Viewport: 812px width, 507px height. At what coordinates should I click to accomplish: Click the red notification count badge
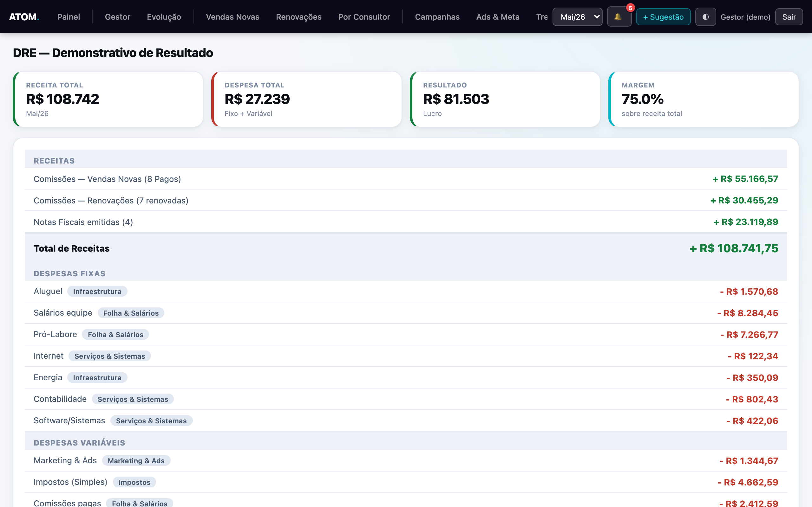click(630, 8)
